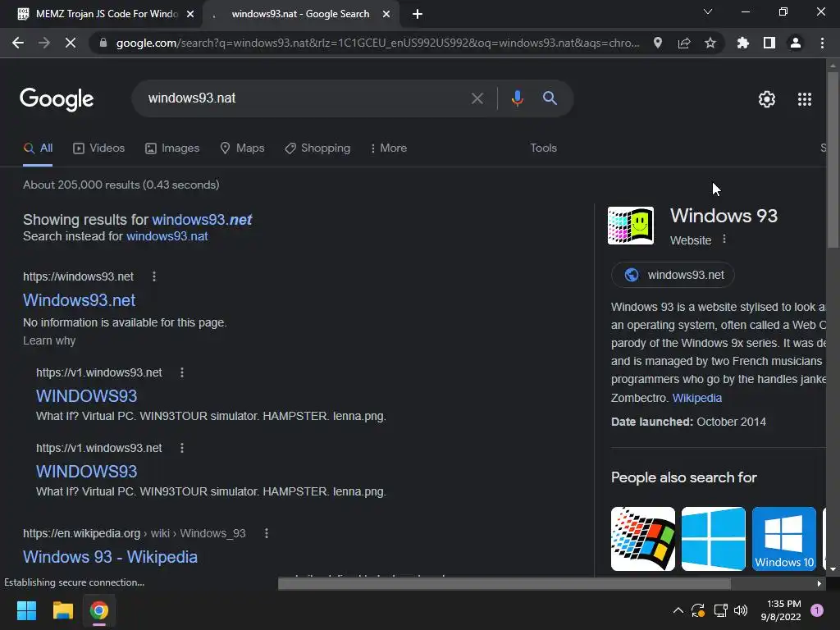Stop the page loading with the X button
840x630 pixels.
pyautogui.click(x=71, y=43)
